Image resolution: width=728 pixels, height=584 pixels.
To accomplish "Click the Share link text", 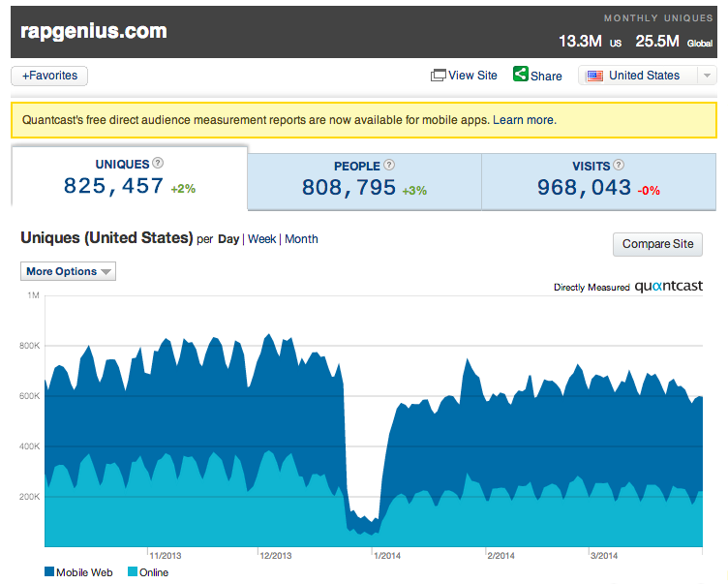I will [546, 77].
